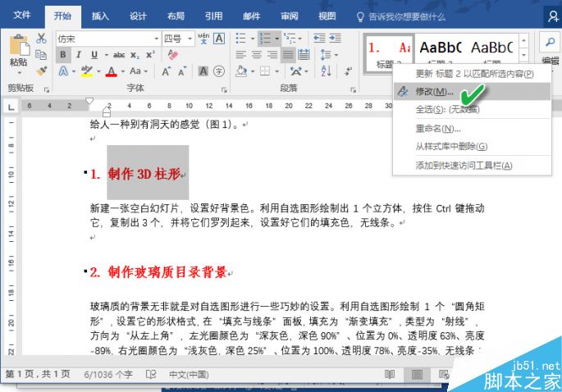Click the Increase Indent icon
The image size is (562, 392).
pos(335,38)
